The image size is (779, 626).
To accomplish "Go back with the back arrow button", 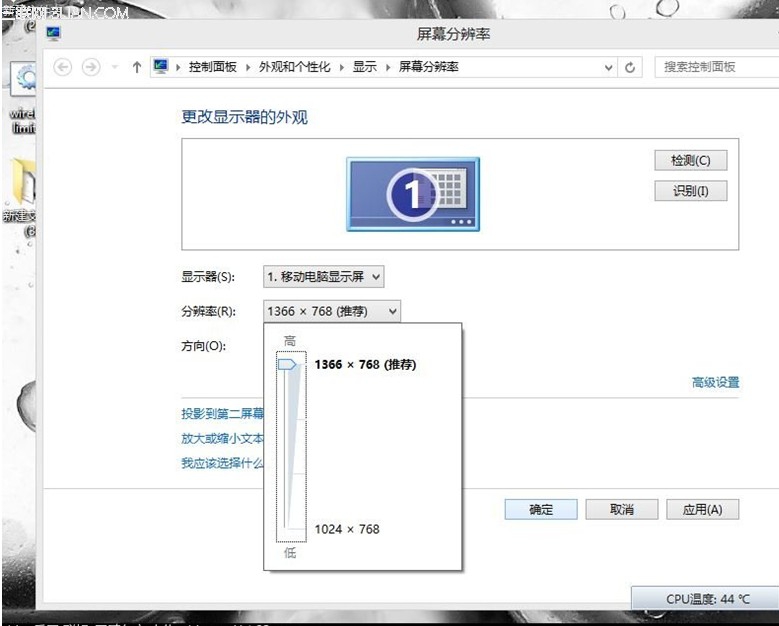I will 63,67.
